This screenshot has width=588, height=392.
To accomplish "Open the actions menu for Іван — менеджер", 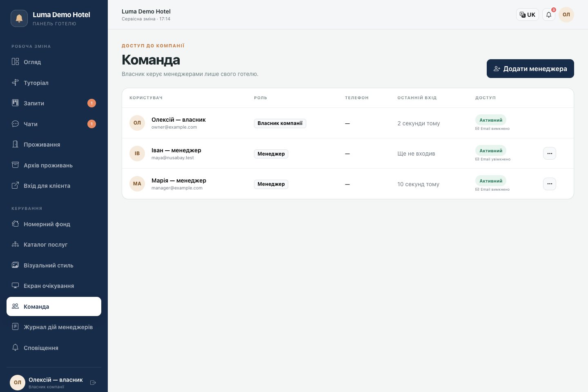I will click(550, 154).
